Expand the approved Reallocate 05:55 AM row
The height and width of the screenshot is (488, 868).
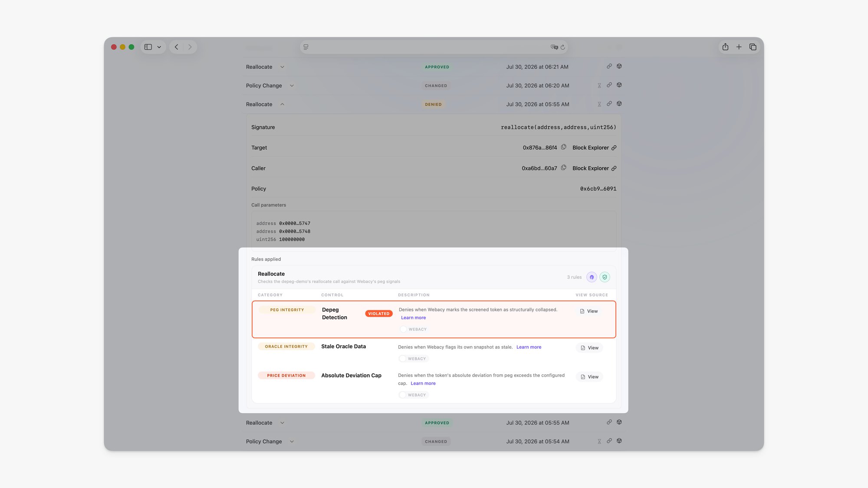click(x=282, y=423)
